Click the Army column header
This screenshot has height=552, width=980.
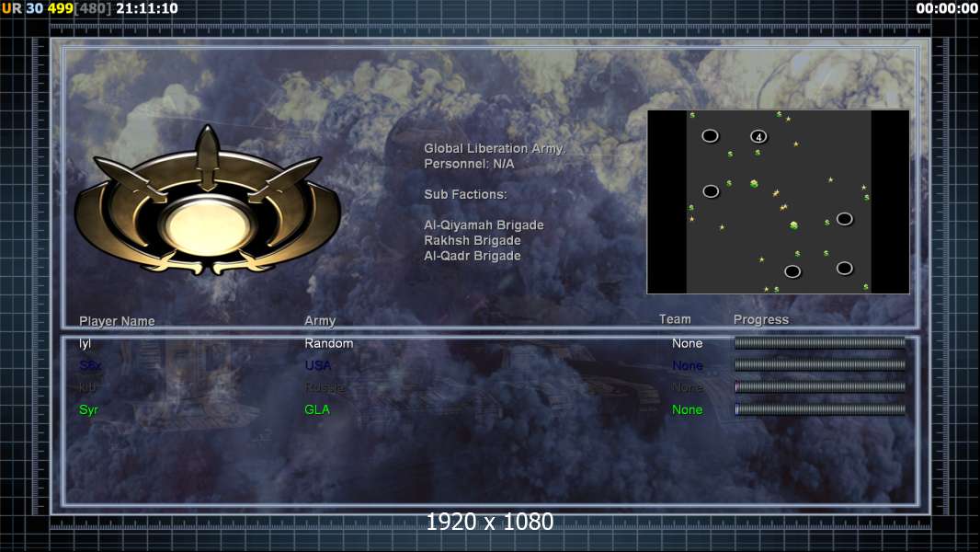320,321
